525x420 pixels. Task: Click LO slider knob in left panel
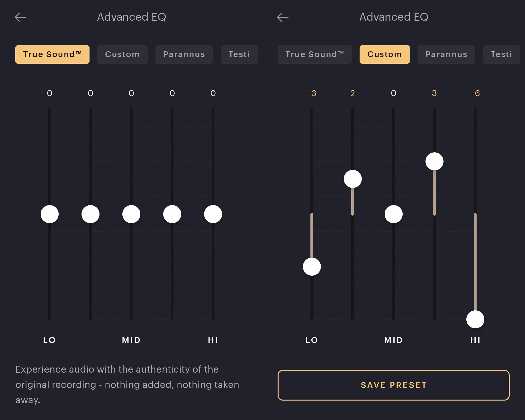coord(50,214)
